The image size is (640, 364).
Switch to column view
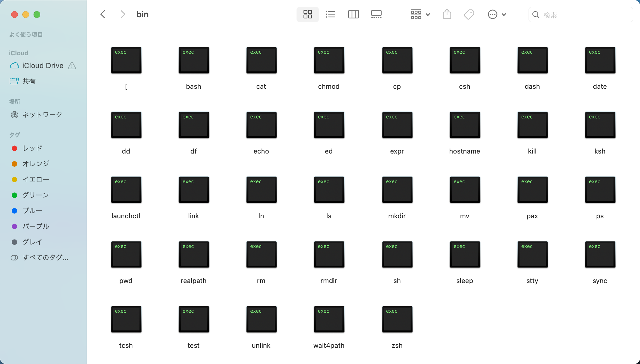click(353, 14)
